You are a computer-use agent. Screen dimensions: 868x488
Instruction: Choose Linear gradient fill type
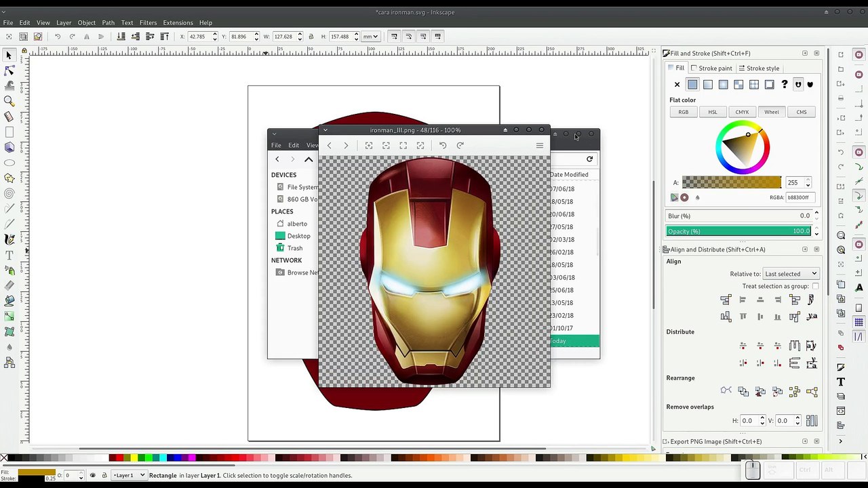pos(708,85)
